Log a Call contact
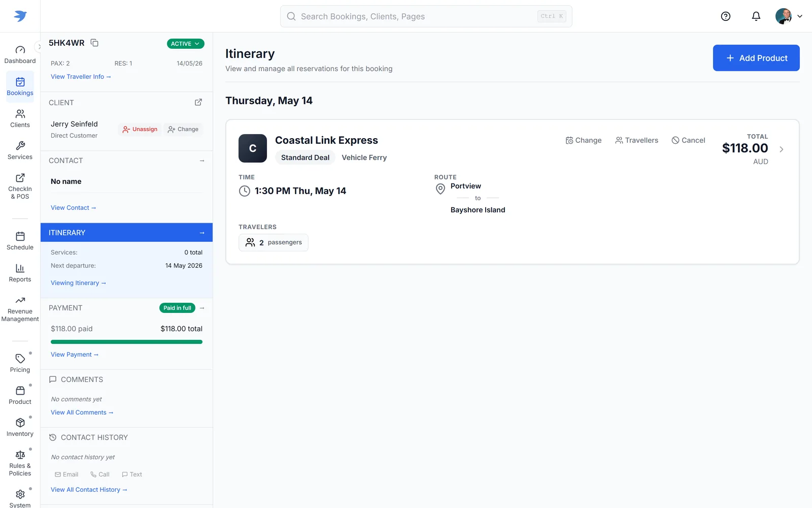Screen dimensions: 812x508 tap(99, 474)
